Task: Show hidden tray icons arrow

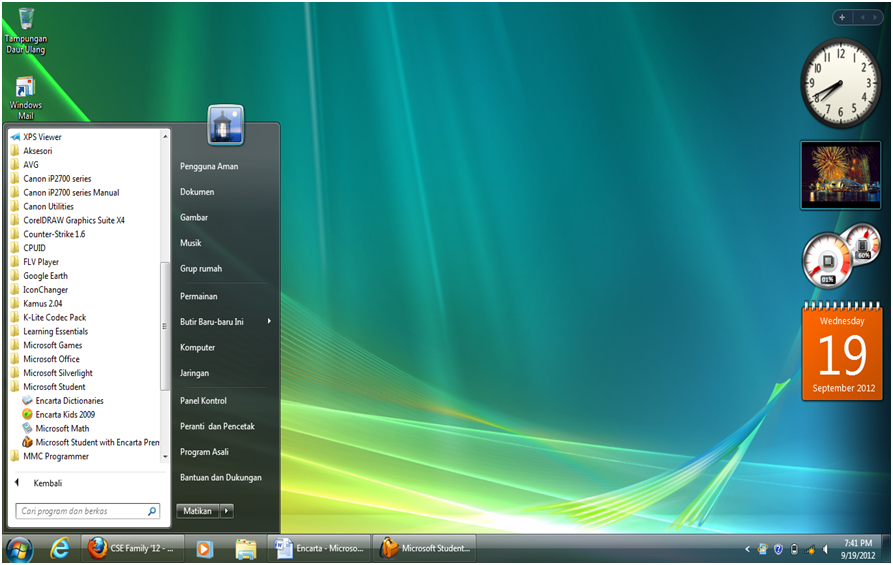Action: [747, 549]
